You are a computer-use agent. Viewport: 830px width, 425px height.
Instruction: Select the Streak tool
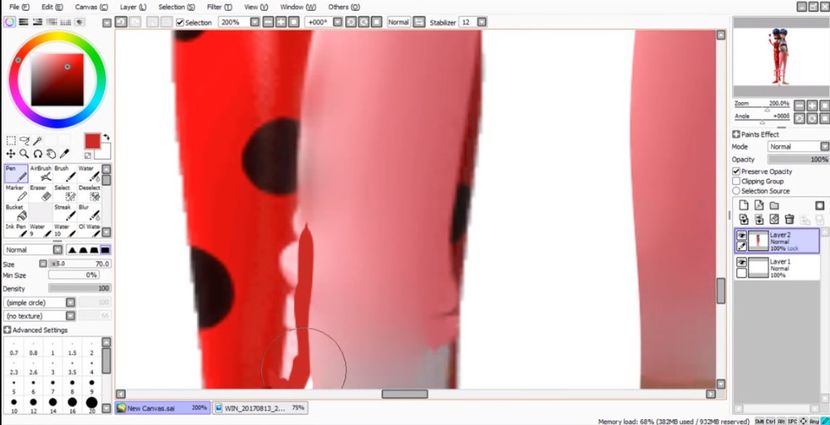pyautogui.click(x=65, y=212)
